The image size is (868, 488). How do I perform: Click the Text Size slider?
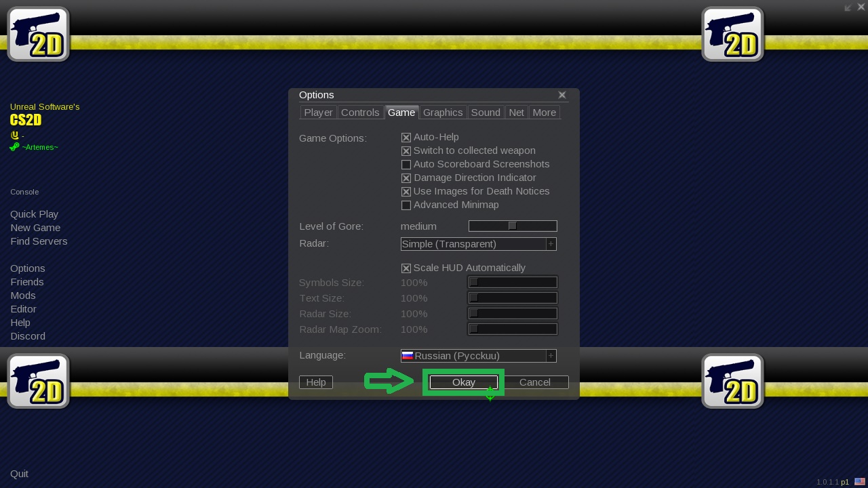[x=513, y=298]
